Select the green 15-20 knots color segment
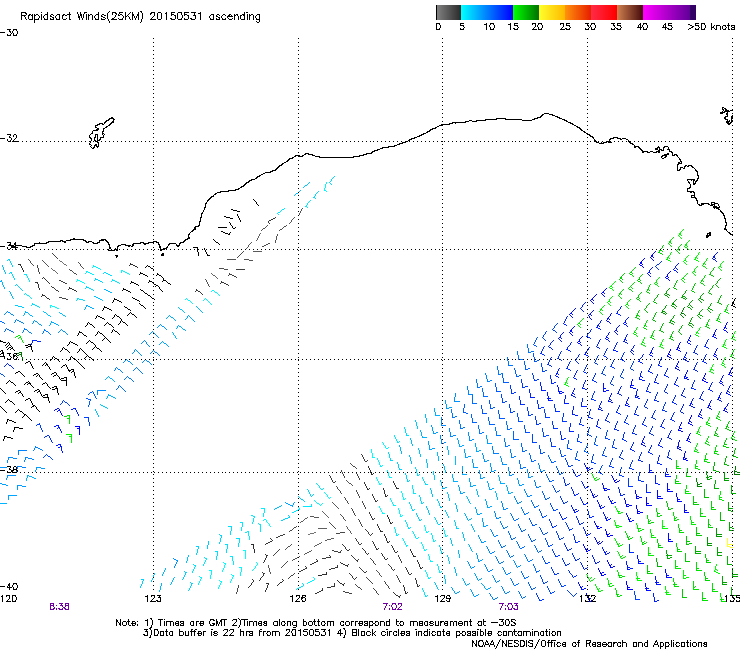This screenshot has width=740, height=650. (526, 12)
